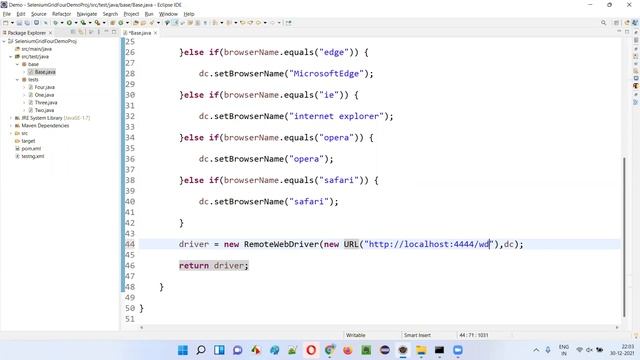
Task: Open Chrome from the taskbar
Action: pos(329,350)
